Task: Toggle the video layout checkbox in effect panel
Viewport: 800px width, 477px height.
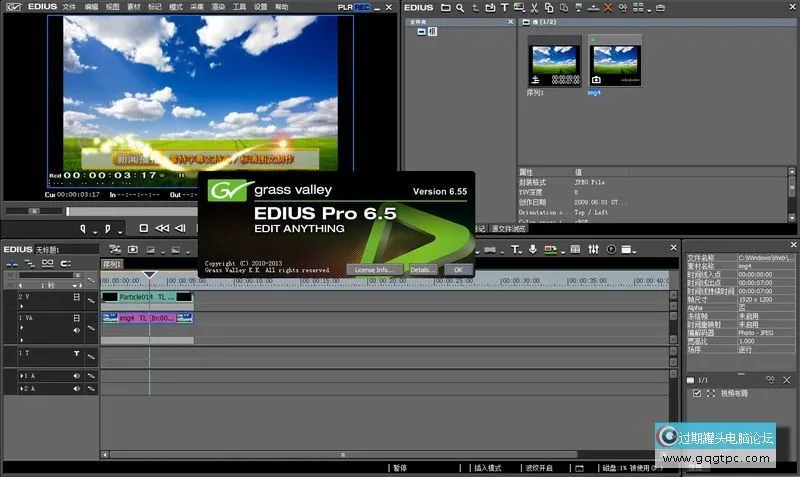Action: (x=697, y=394)
